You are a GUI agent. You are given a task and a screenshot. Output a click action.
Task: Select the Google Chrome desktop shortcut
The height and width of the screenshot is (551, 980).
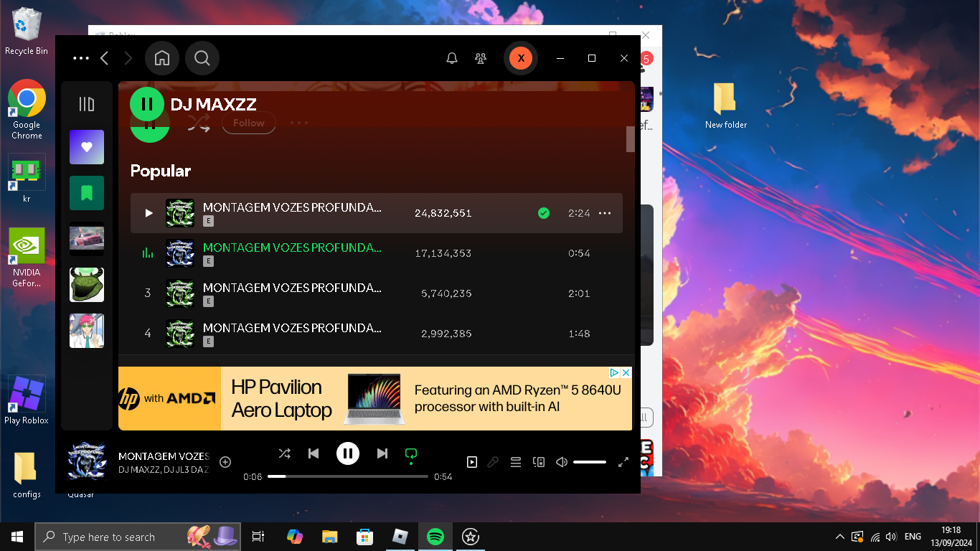(x=27, y=110)
